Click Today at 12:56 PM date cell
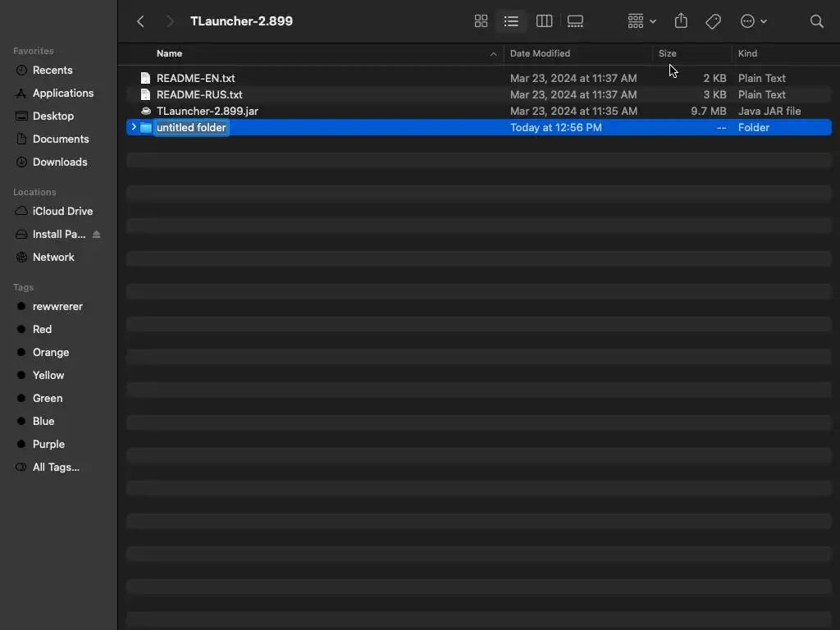 pos(555,128)
